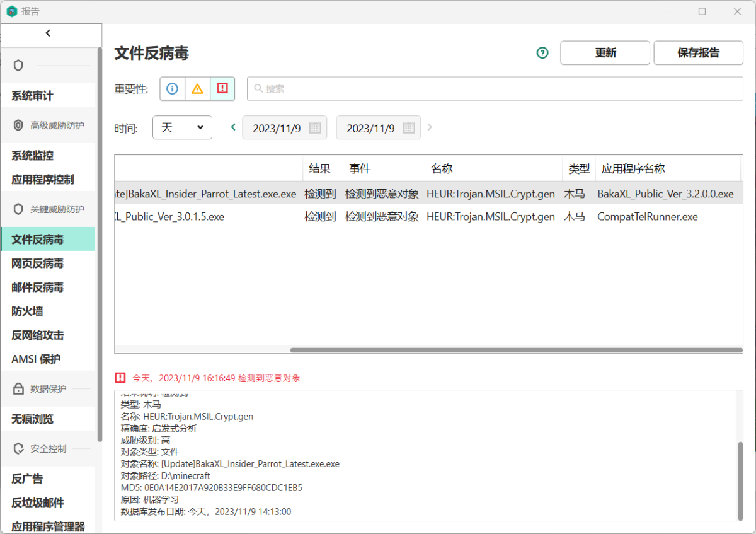
Task: Click the 更新 button
Action: [x=605, y=53]
